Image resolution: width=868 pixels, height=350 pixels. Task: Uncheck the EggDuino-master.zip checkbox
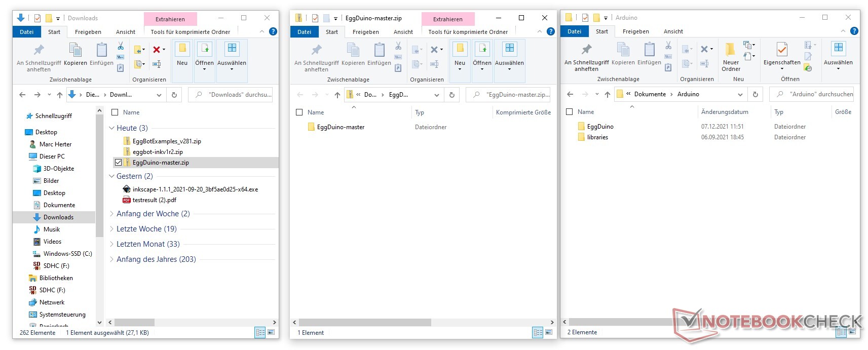tap(118, 163)
